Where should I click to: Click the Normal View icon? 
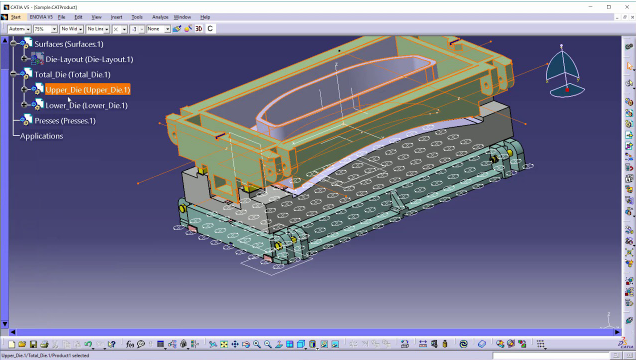[x=279, y=344]
